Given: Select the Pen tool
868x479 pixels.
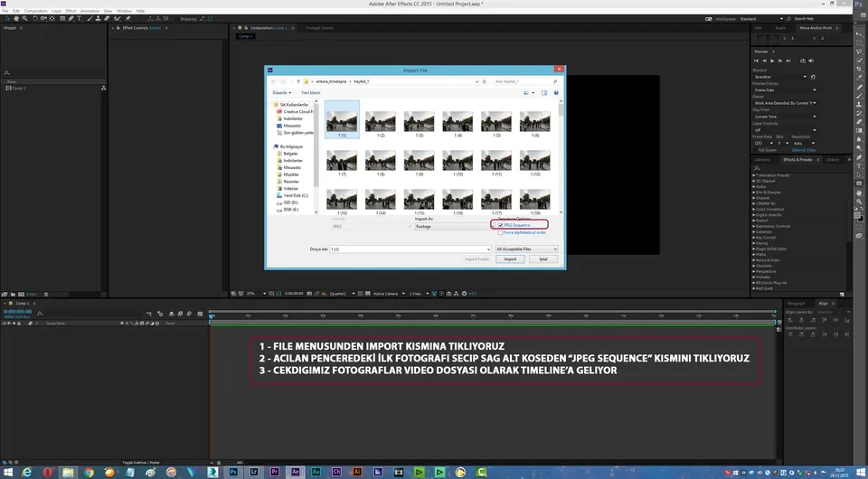Looking at the screenshot, I should [x=71, y=18].
